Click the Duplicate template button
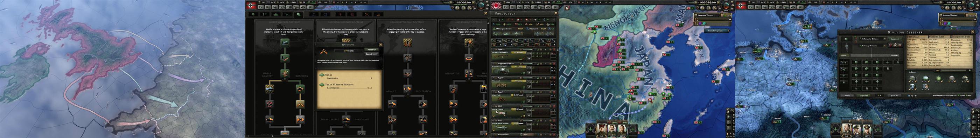 (x=864, y=96)
